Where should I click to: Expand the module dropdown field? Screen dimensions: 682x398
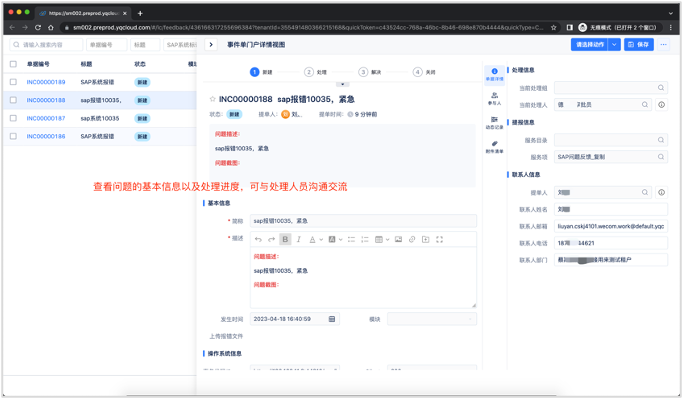[x=431, y=319]
